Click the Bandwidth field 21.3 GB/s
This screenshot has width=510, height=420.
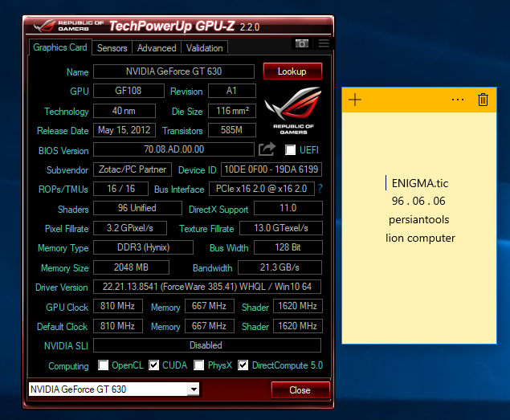279,267
